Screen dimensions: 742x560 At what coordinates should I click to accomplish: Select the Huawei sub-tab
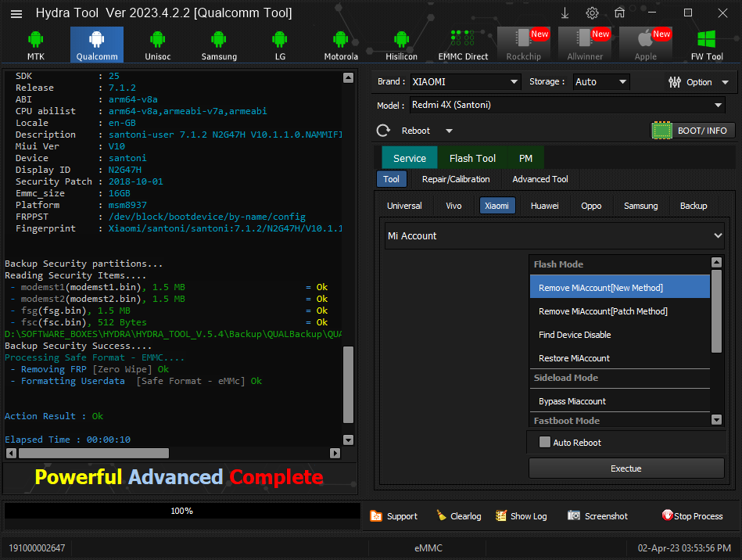(x=544, y=206)
